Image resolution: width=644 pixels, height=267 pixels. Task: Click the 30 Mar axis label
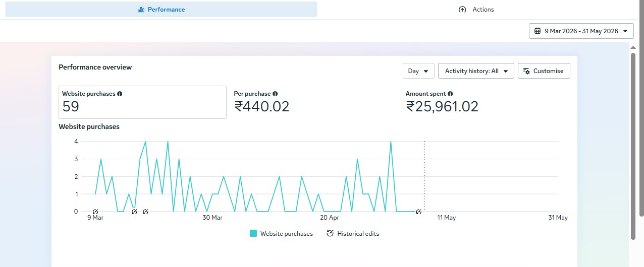[212, 218]
